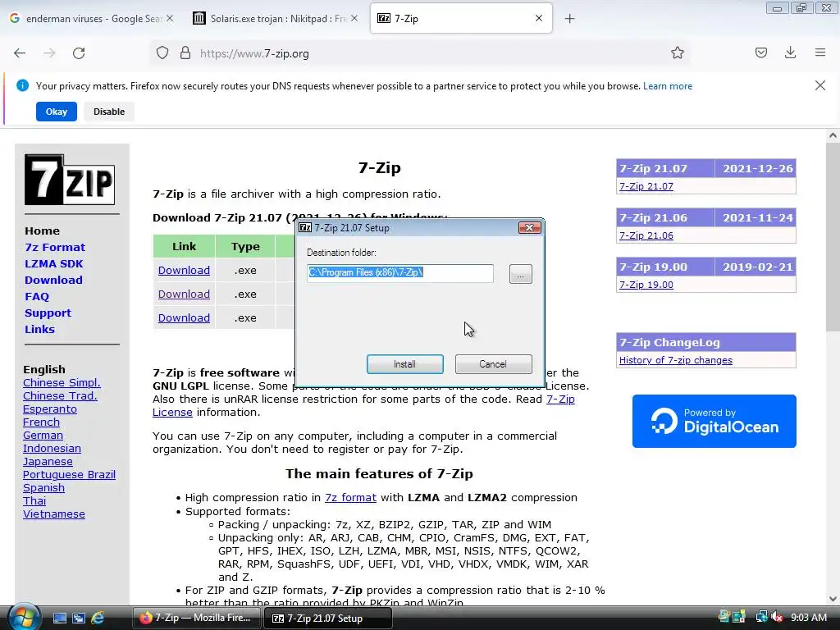This screenshot has width=840, height=630.
Task: Click the Switch between windows quick launch icon
Action: [x=79, y=619]
